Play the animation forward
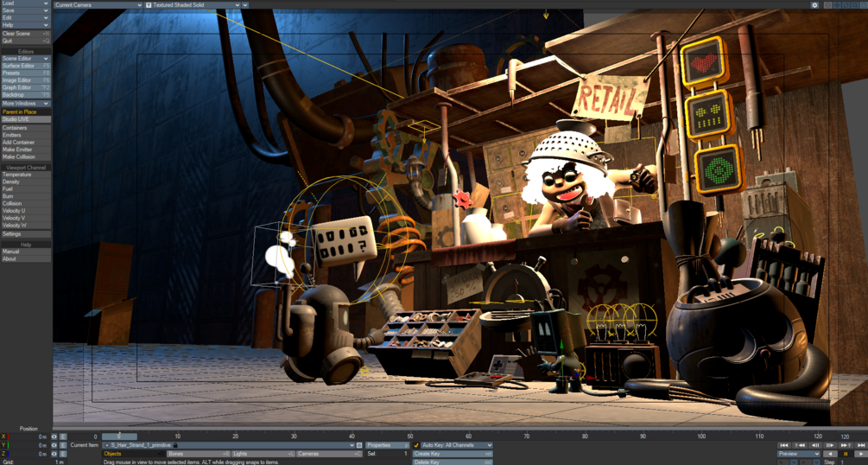 [x=861, y=454]
